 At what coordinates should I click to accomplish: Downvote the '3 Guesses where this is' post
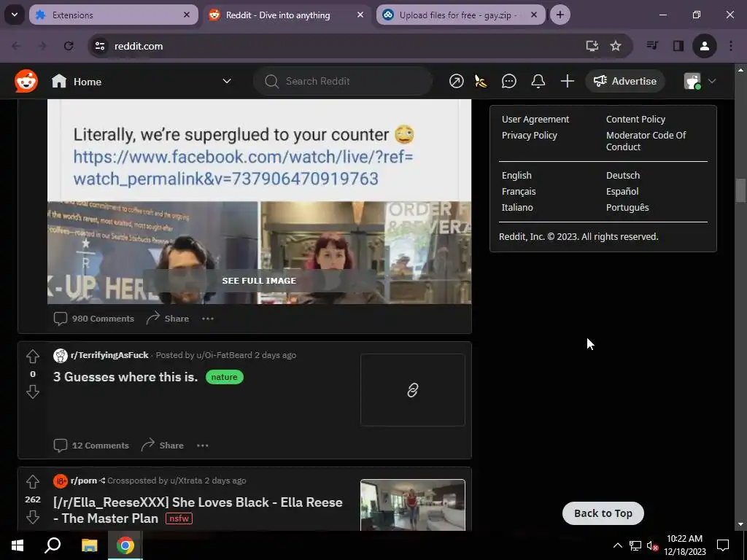click(x=32, y=392)
